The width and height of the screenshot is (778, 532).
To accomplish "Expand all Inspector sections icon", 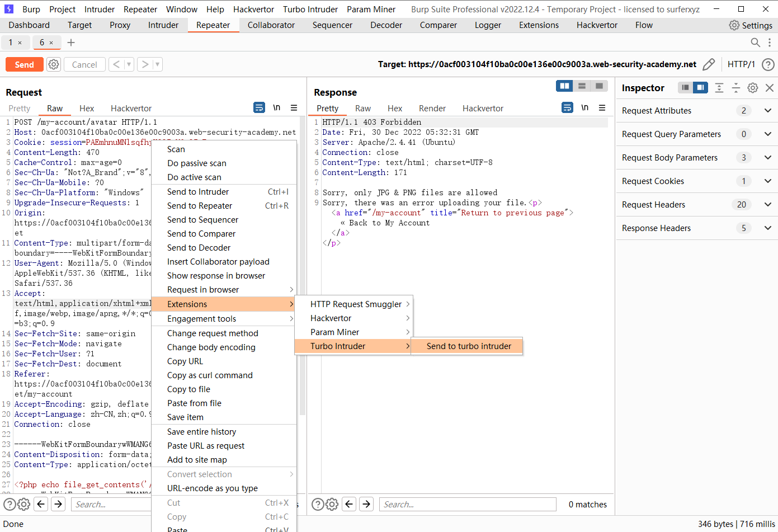I will pyautogui.click(x=719, y=87).
